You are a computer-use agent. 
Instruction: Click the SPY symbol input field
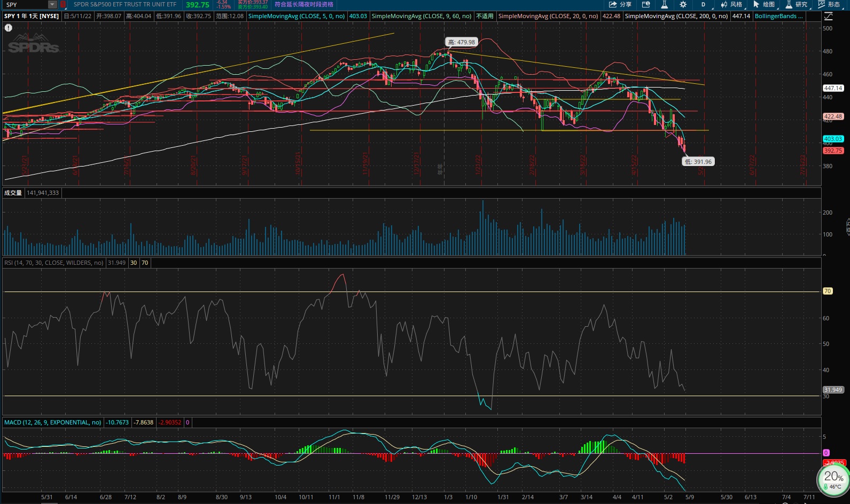click(x=25, y=4)
